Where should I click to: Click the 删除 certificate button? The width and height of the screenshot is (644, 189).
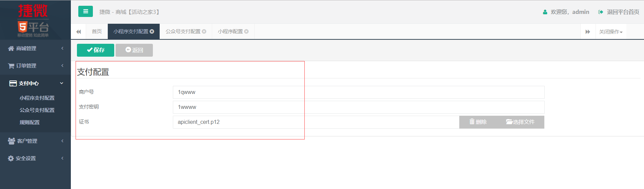pos(478,122)
